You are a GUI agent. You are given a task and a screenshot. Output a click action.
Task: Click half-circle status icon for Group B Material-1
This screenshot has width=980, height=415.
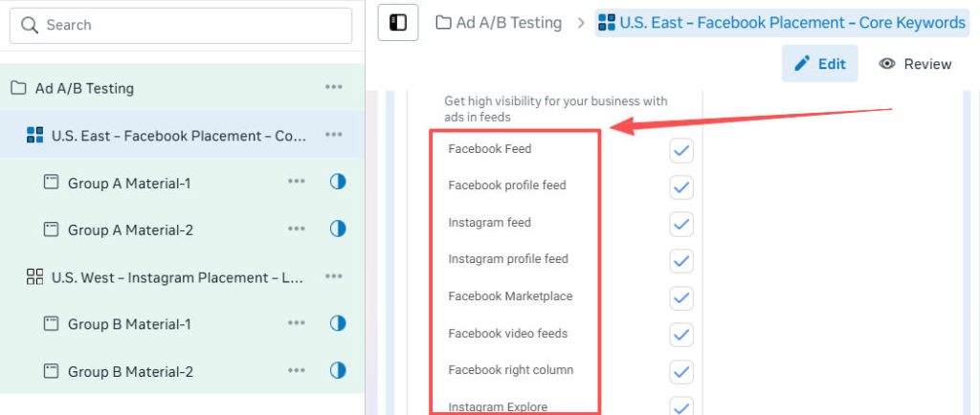337,323
